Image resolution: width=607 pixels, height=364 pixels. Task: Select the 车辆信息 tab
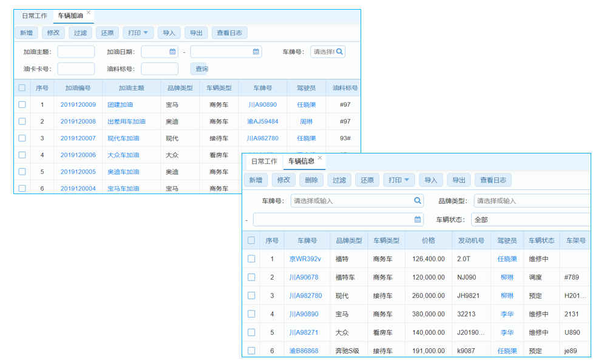pyautogui.click(x=302, y=161)
